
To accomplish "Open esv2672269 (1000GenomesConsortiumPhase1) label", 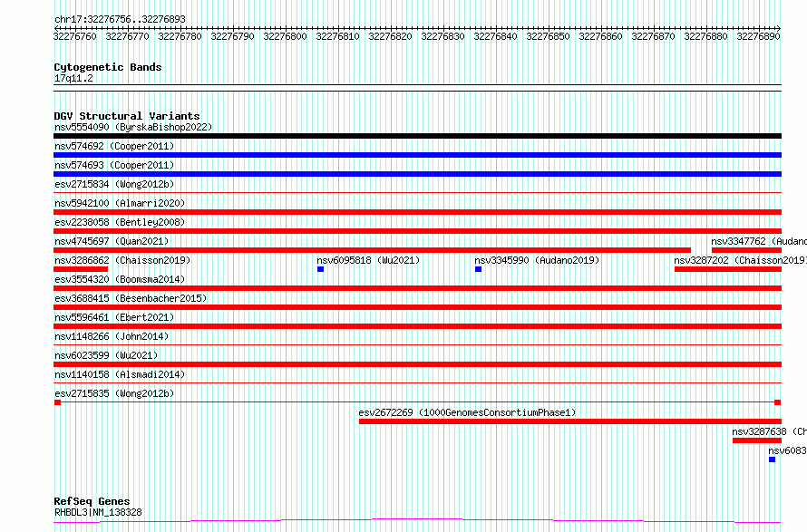I will click(467, 412).
